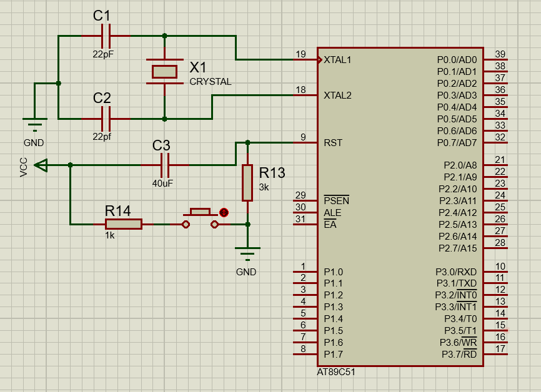Click the P0.0/AD0 pin label

point(457,60)
